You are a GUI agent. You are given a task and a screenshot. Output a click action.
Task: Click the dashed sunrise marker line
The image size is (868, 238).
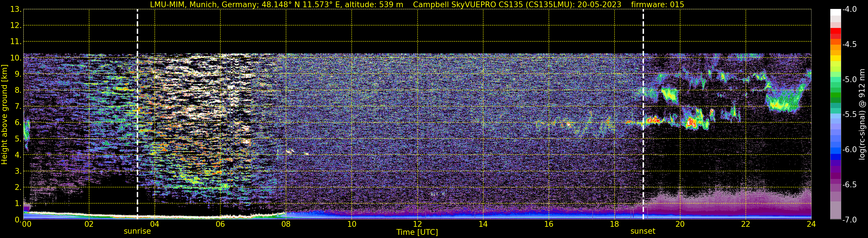click(138, 115)
